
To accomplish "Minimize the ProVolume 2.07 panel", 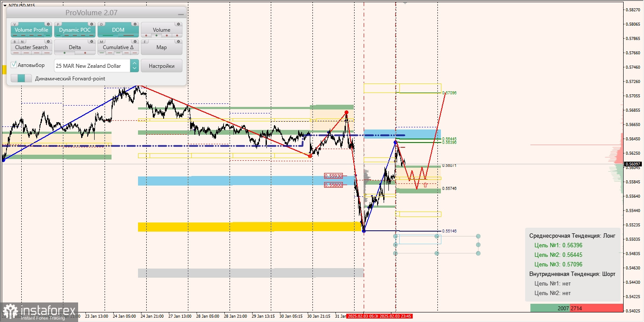I will (x=181, y=14).
